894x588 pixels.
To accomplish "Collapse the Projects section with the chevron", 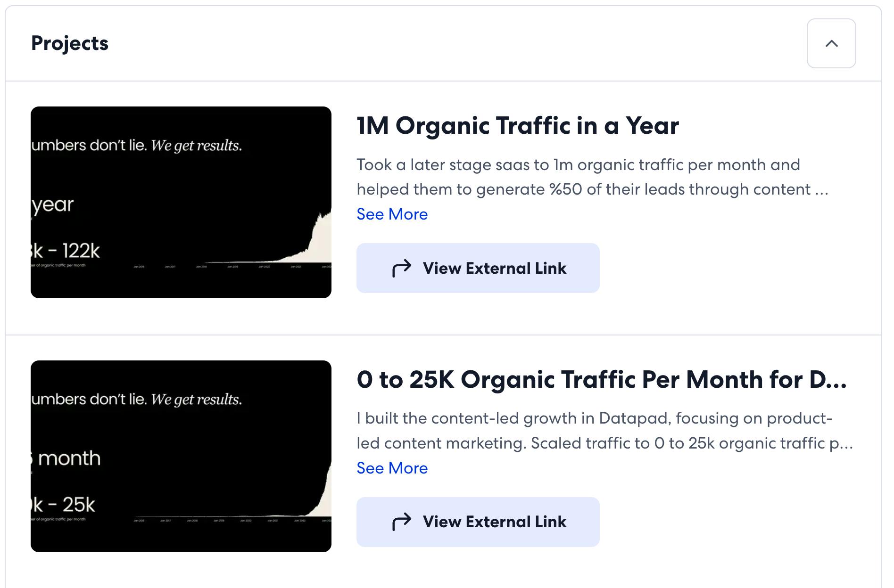I will [831, 43].
